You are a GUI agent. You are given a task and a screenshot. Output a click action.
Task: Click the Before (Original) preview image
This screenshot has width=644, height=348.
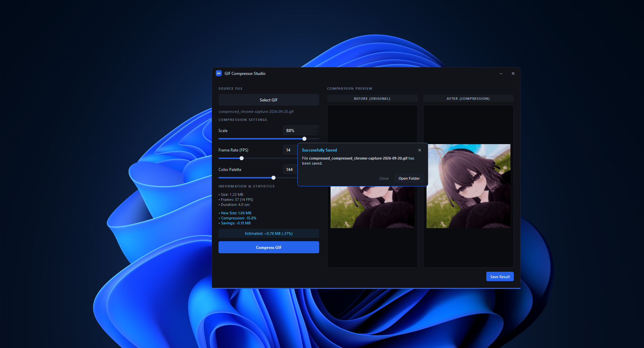pyautogui.click(x=372, y=207)
